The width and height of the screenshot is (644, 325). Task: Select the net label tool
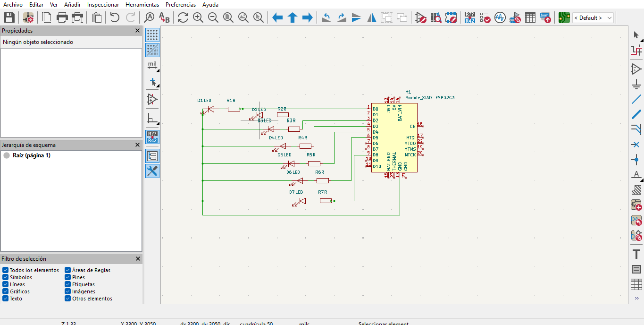(636, 175)
